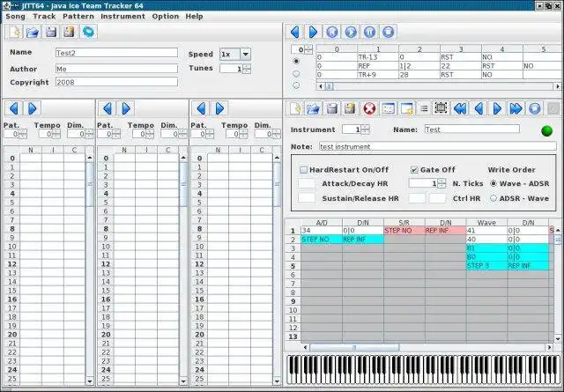Save the instrument with the instrument toolbar floppy icon
This screenshot has height=392, width=564.
pyautogui.click(x=332, y=108)
